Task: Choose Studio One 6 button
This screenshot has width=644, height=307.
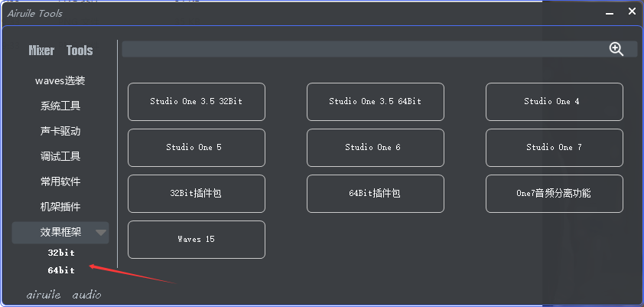Action: click(x=375, y=148)
